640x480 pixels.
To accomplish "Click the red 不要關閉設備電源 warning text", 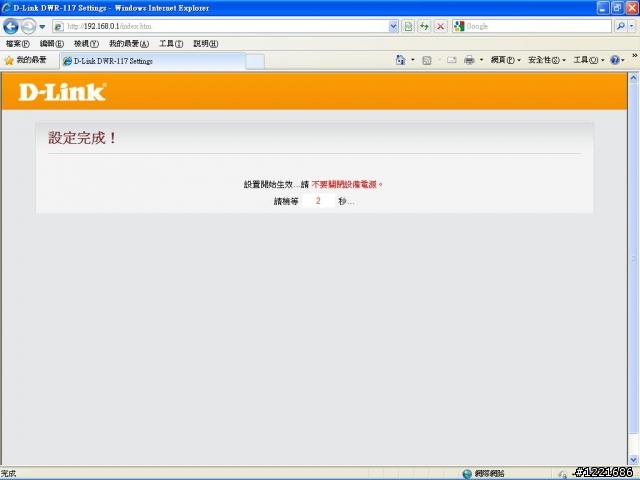I will [x=347, y=184].
